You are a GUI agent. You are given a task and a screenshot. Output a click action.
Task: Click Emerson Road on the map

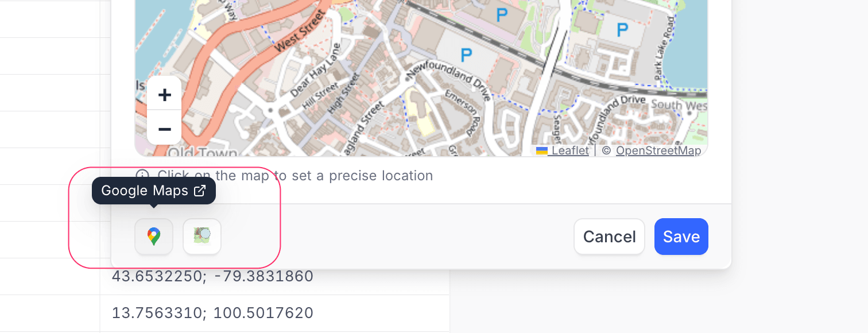(x=459, y=112)
